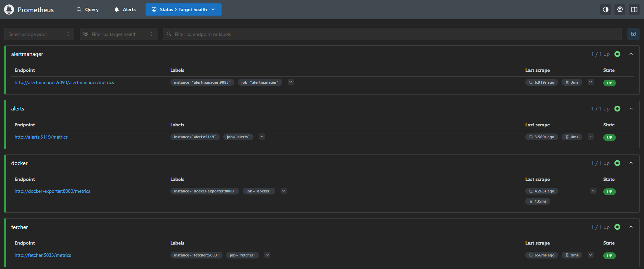Click the UP state badge for docker-exporter
This screenshot has height=269, width=644.
point(609,192)
